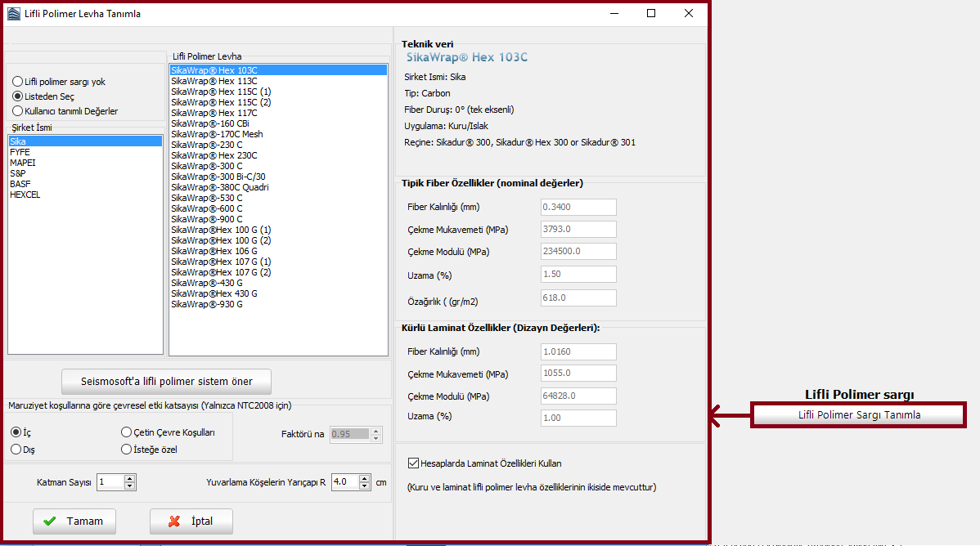The height and width of the screenshot is (546, 980).
Task: Select SikaWrap Hex 230C from list
Action: 214,155
